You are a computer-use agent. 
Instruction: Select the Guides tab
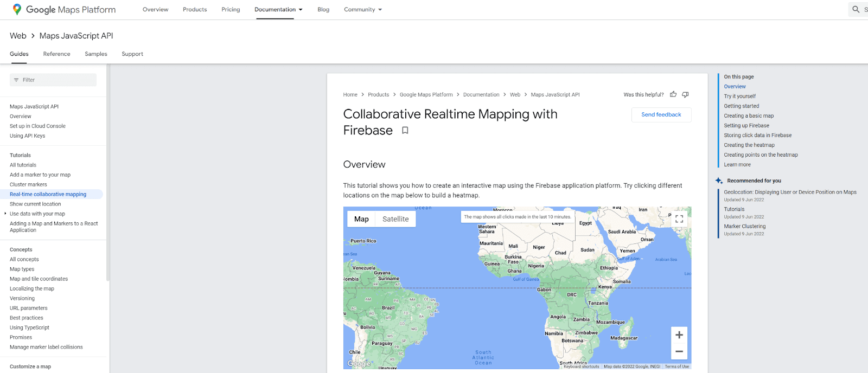[19, 54]
